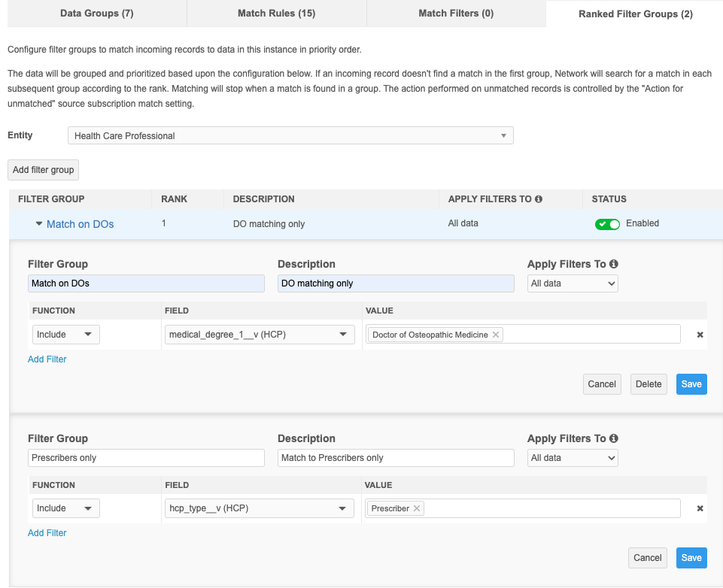Open Apply Filters To dropdown for Prescribers only
Image resolution: width=723 pixels, height=588 pixels.
coord(573,458)
